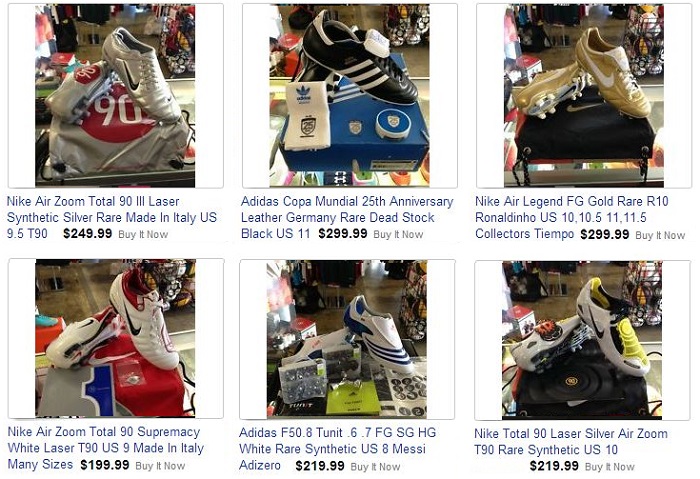700x479 pixels.
Task: Click the $299.99 price on the Copa Mundial
Action: [x=343, y=233]
